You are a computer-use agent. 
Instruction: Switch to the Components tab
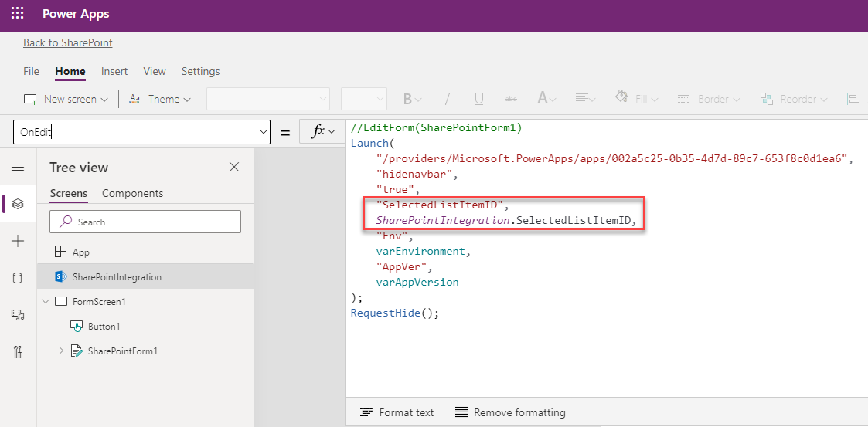point(132,193)
